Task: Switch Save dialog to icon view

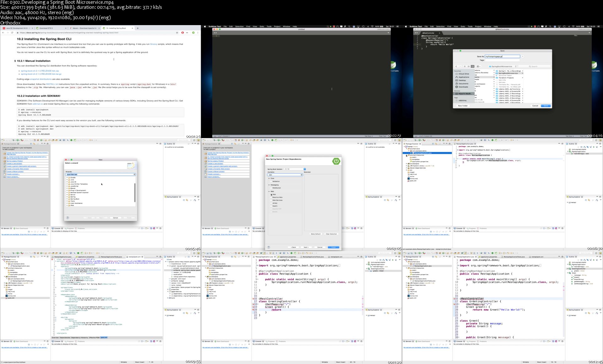Action: [x=465, y=67]
